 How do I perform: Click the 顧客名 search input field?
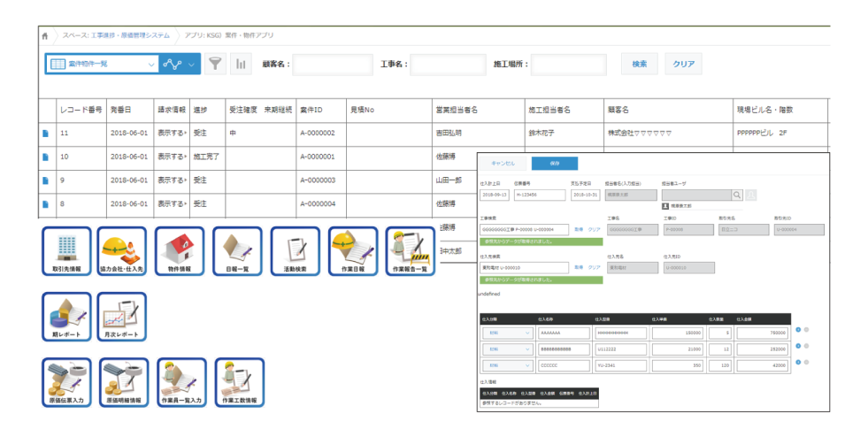(x=333, y=65)
